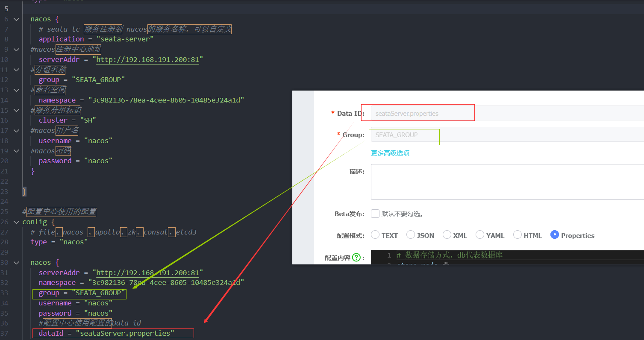This screenshot has width=644, height=340.
Task: Click password = "nacos" on line 35
Action: point(76,314)
